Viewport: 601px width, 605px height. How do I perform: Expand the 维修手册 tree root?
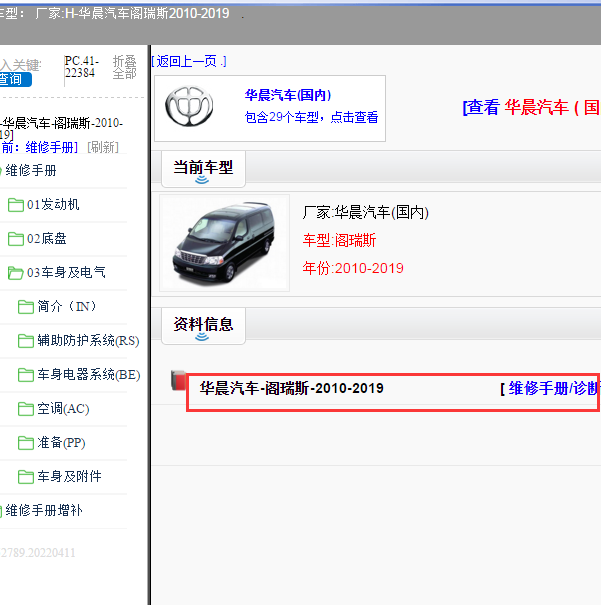click(x=31, y=170)
